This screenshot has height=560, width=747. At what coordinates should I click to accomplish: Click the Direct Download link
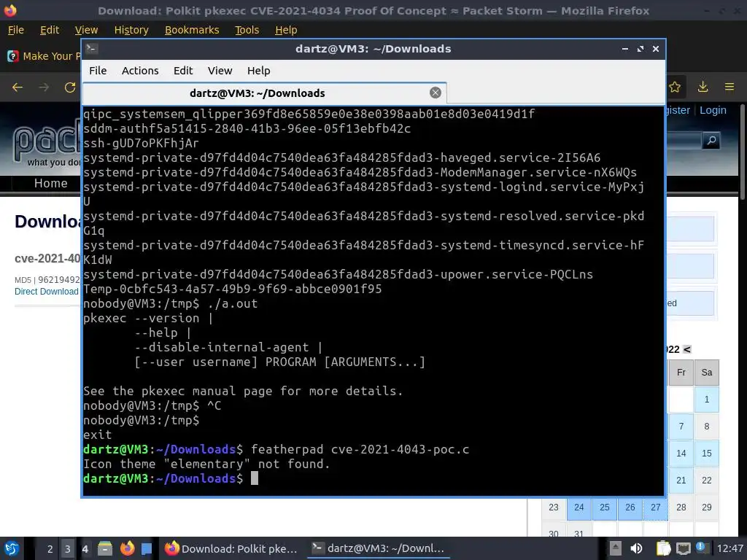(46, 292)
